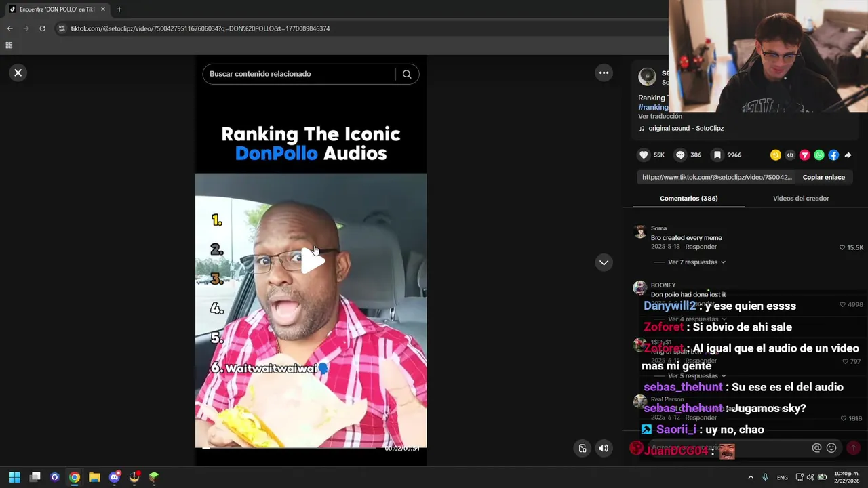Expand 'Ver 7 respuestas' under Soma's comment
The width and height of the screenshot is (868, 488).
pyautogui.click(x=696, y=262)
